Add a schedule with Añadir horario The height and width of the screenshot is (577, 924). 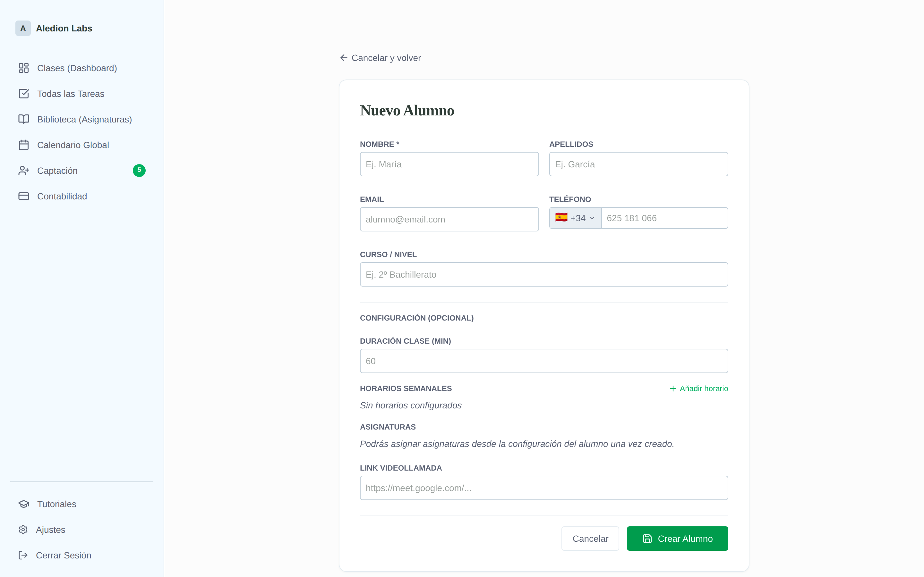pyautogui.click(x=699, y=388)
